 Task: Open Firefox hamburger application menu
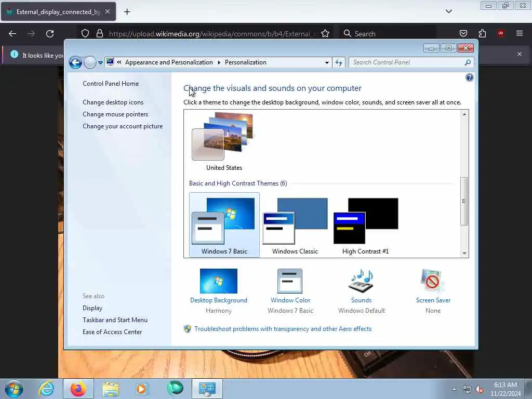(520, 33)
